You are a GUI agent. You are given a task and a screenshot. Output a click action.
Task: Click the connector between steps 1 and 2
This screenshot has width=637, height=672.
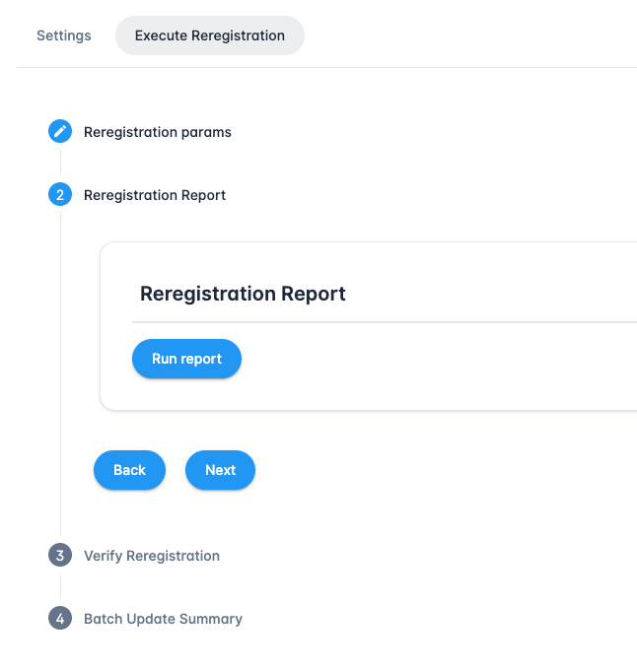coord(60,163)
